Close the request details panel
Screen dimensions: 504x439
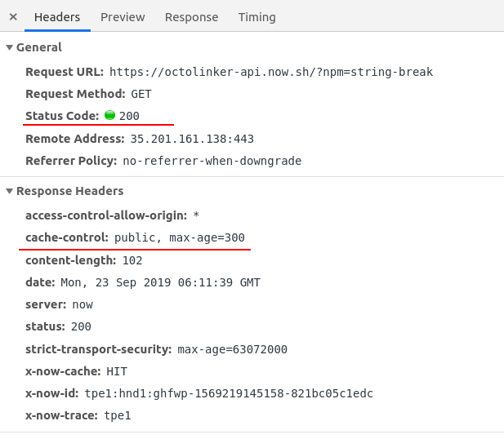13,16
